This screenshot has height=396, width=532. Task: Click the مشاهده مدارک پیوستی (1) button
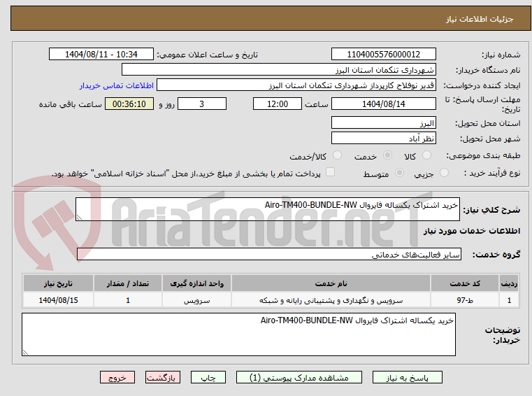click(x=299, y=377)
